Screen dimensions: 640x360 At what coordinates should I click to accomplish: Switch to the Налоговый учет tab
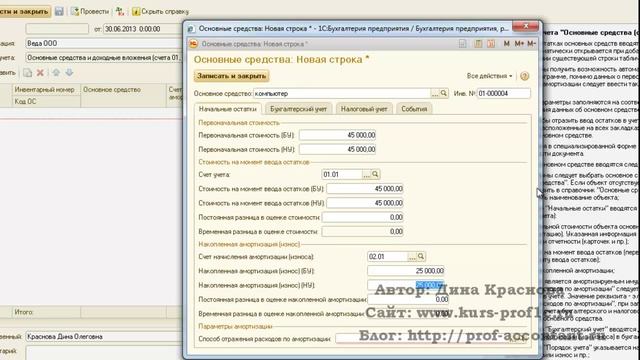coord(364,109)
